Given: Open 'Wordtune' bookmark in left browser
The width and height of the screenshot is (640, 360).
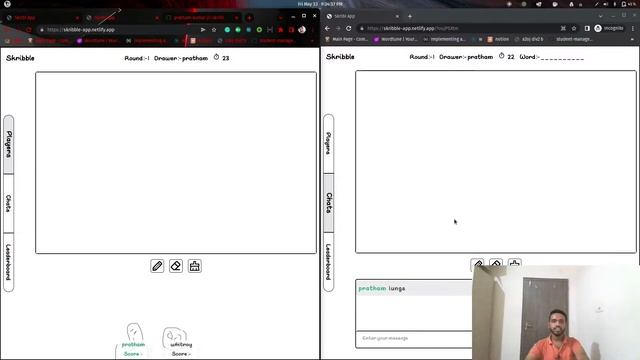Looking at the screenshot, I should tap(98, 41).
